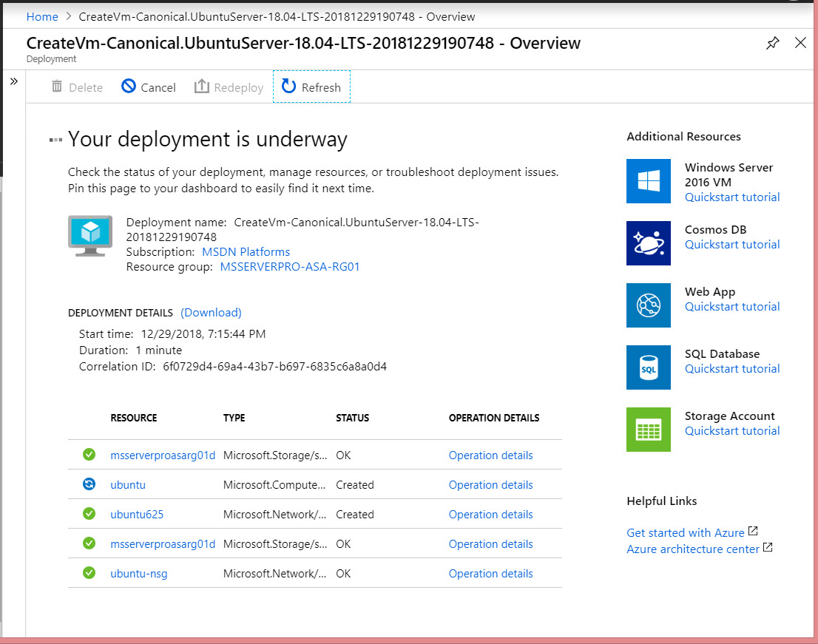Cancel the running deployment
The width and height of the screenshot is (818, 644).
149,87
